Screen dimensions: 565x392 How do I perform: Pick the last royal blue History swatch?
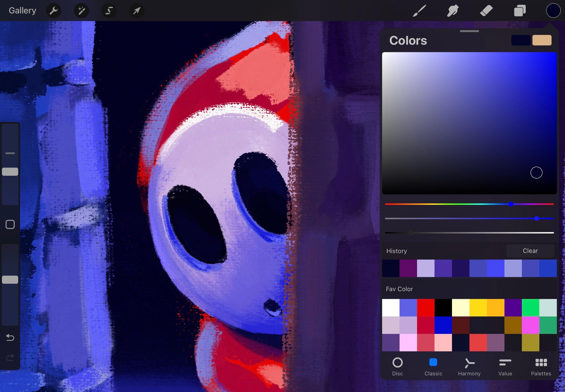point(548,268)
